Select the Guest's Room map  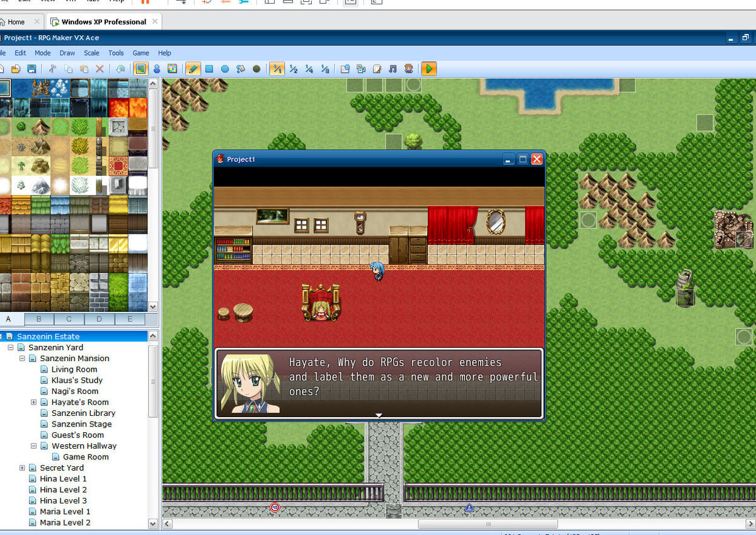click(77, 435)
